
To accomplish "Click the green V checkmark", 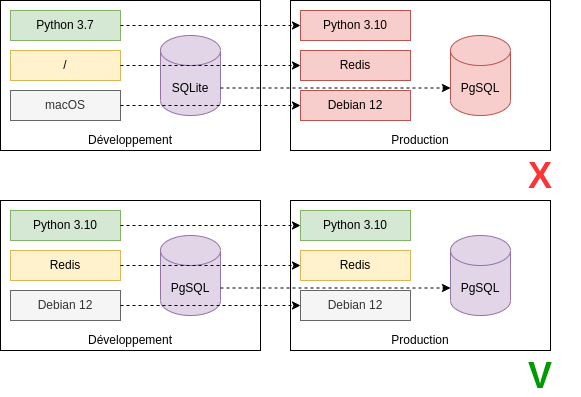I will click(540, 375).
